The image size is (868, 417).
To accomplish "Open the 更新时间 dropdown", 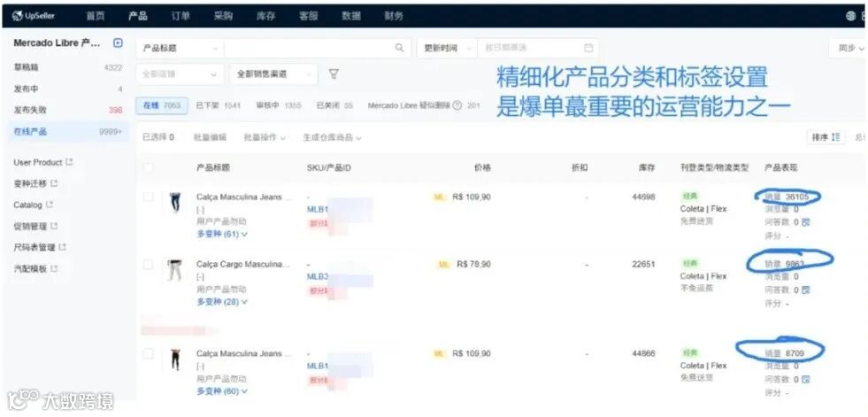I will pyautogui.click(x=446, y=48).
